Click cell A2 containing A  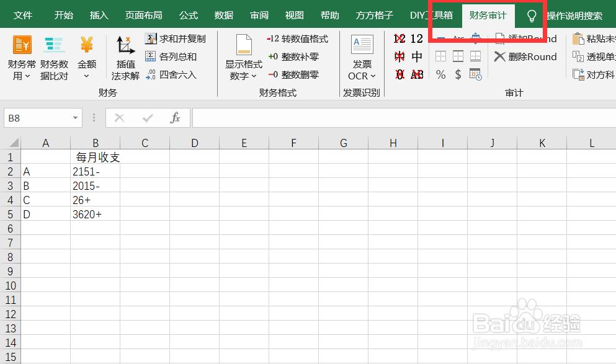(45, 172)
